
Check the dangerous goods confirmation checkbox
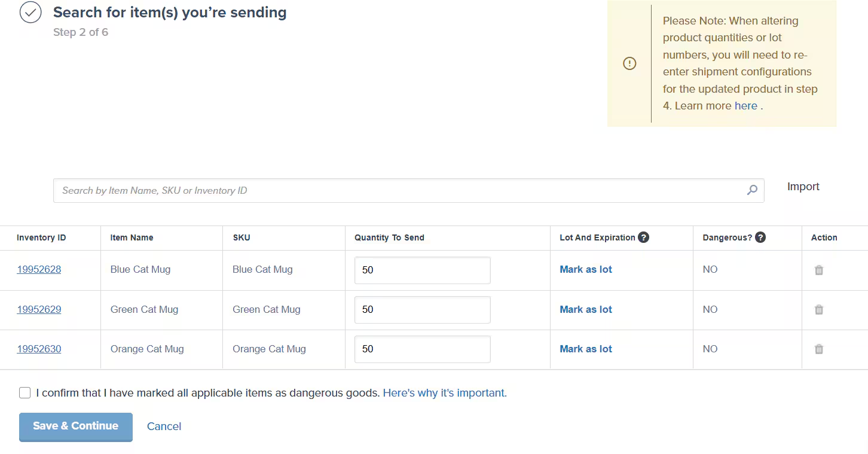[x=25, y=392]
